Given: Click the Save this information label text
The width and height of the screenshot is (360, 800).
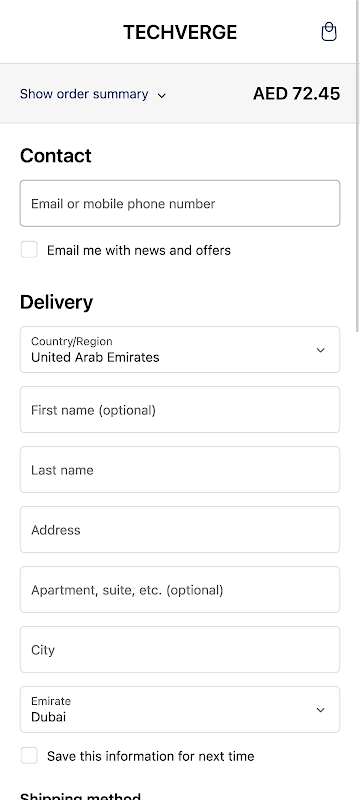Looking at the screenshot, I should (x=150, y=756).
